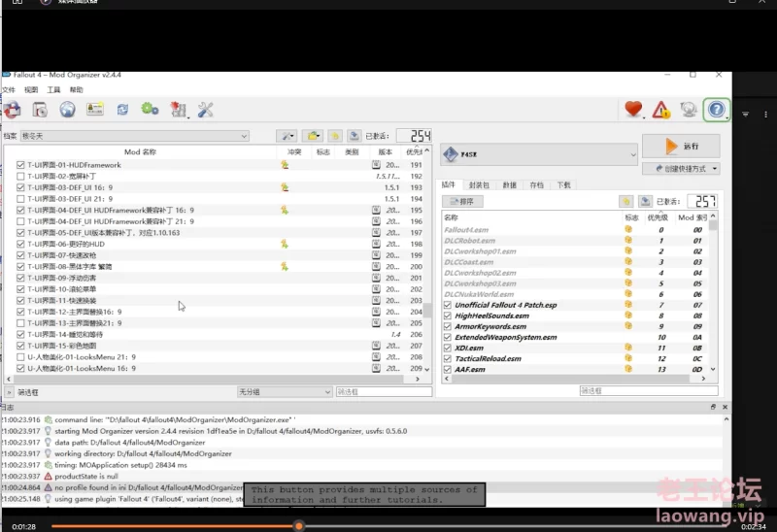Disable T-UI界面-09-浮动伤害 mod checkbox
This screenshot has height=532, width=777.
[x=20, y=278]
